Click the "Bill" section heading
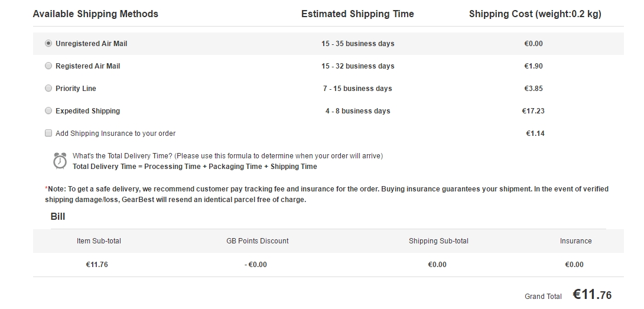The height and width of the screenshot is (309, 644). (58, 217)
